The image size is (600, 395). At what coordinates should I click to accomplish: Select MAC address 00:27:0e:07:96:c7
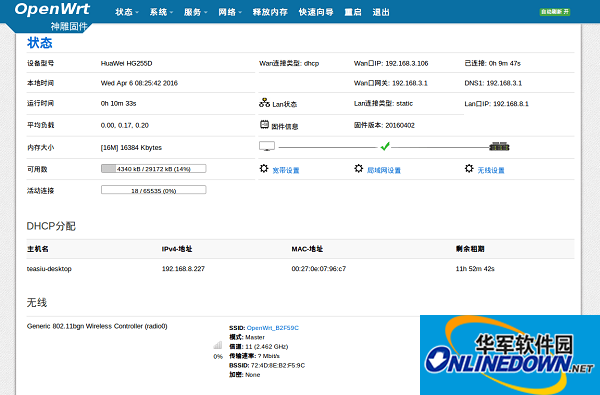click(318, 269)
